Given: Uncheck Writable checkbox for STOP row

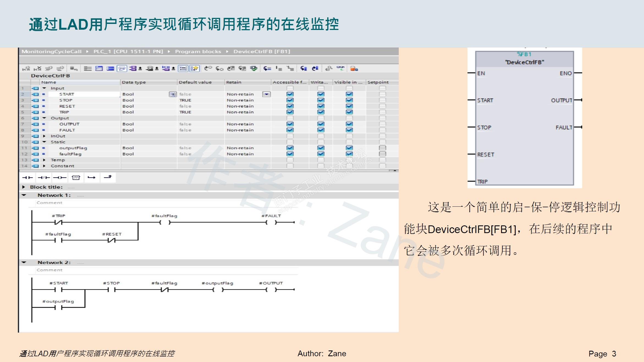Looking at the screenshot, I should point(321,100).
